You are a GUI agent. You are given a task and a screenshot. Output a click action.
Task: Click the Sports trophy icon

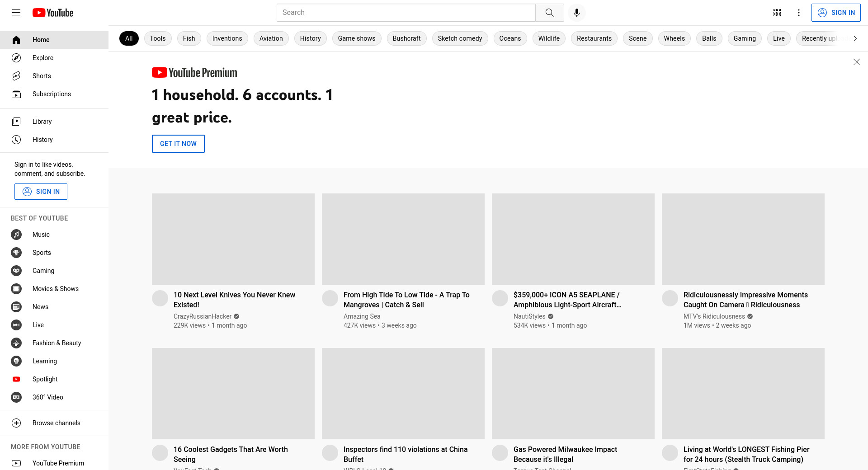click(x=16, y=253)
